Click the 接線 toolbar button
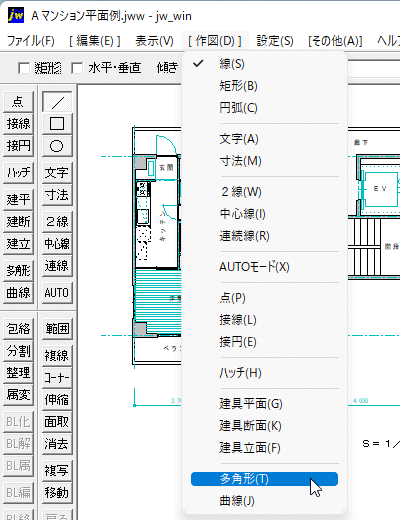 tap(18, 124)
